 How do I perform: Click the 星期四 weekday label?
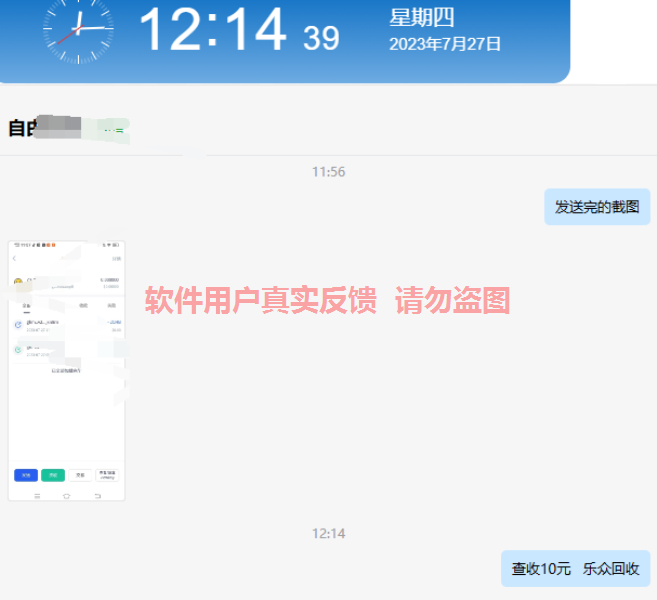tap(421, 17)
